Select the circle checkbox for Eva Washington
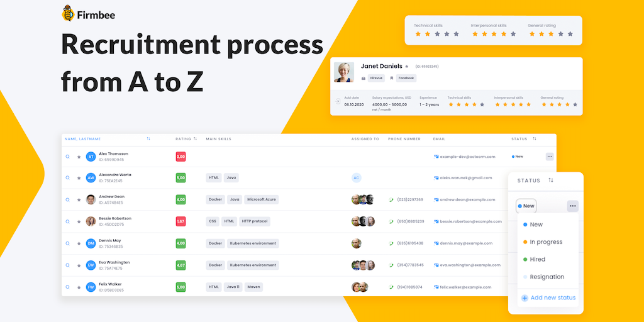This screenshot has height=322, width=644. pos(67,265)
